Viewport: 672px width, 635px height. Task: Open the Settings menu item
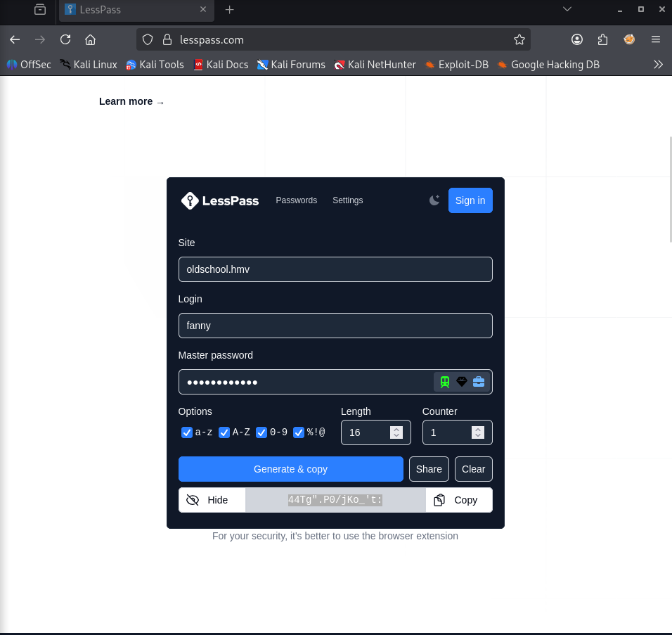point(347,200)
